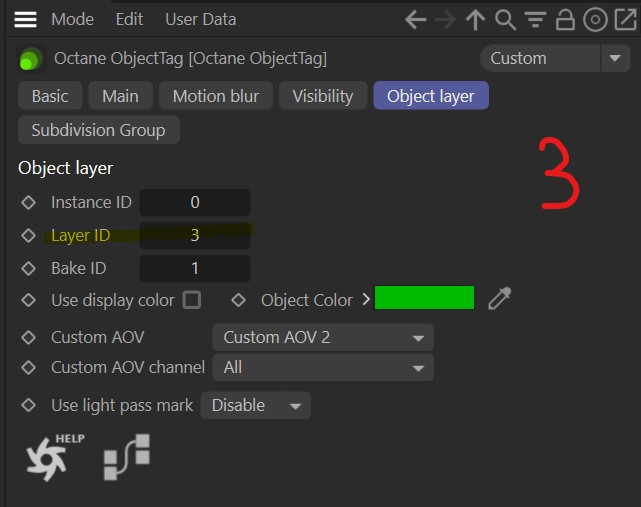Click the Instance ID label
This screenshot has width=641, height=507.
(x=91, y=202)
